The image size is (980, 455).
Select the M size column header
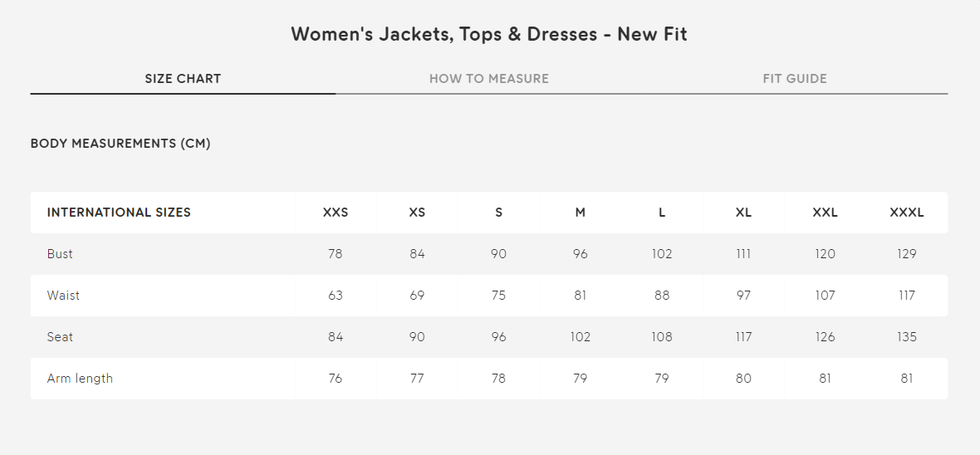click(580, 213)
